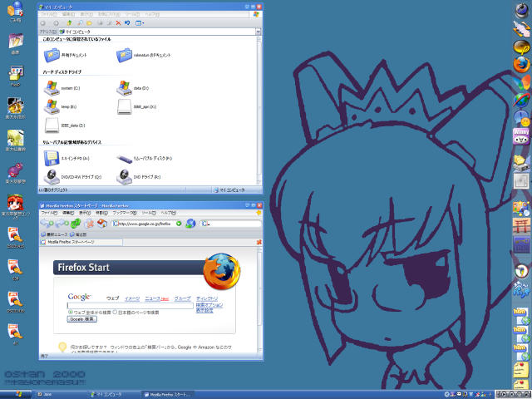Viewport: 532px width, 399px height.
Task: Click My Computer window vertical scrollbar
Action: coord(259,111)
